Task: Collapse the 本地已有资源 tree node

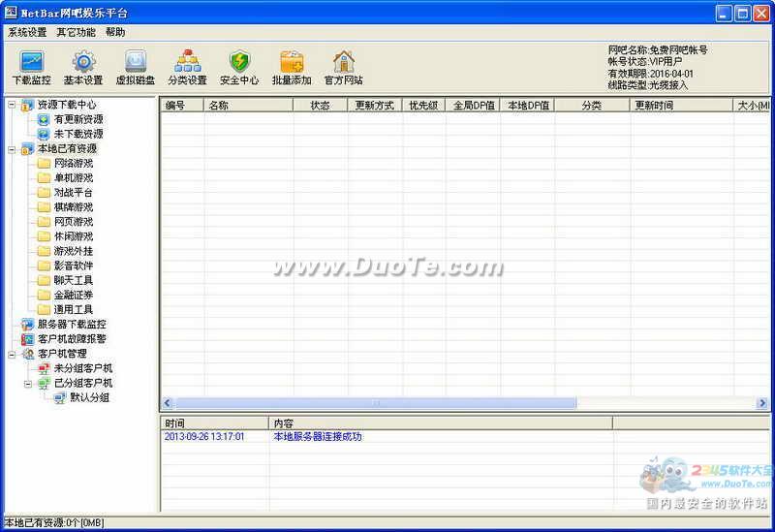Action: tap(12, 149)
